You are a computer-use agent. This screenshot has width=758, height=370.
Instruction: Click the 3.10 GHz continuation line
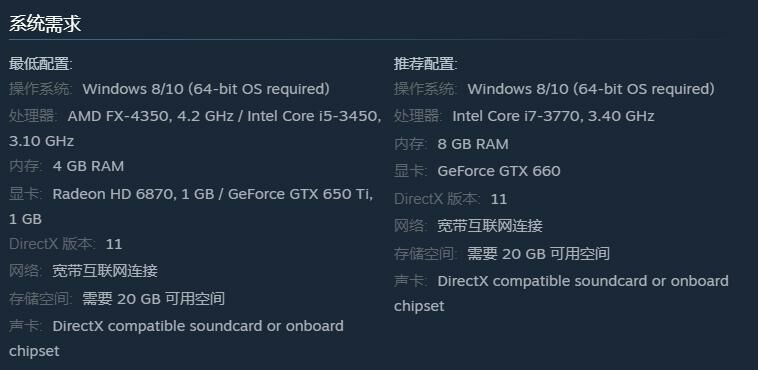pyautogui.click(x=42, y=141)
